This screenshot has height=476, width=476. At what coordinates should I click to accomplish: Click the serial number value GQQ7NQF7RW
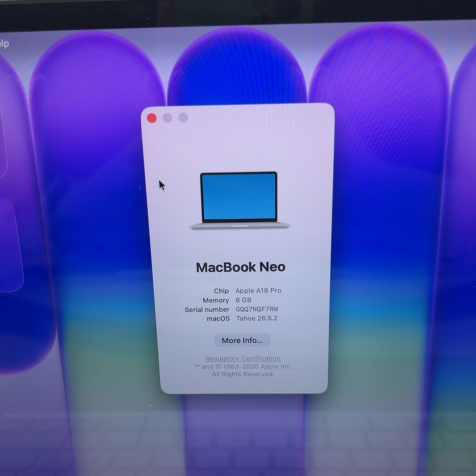(257, 309)
